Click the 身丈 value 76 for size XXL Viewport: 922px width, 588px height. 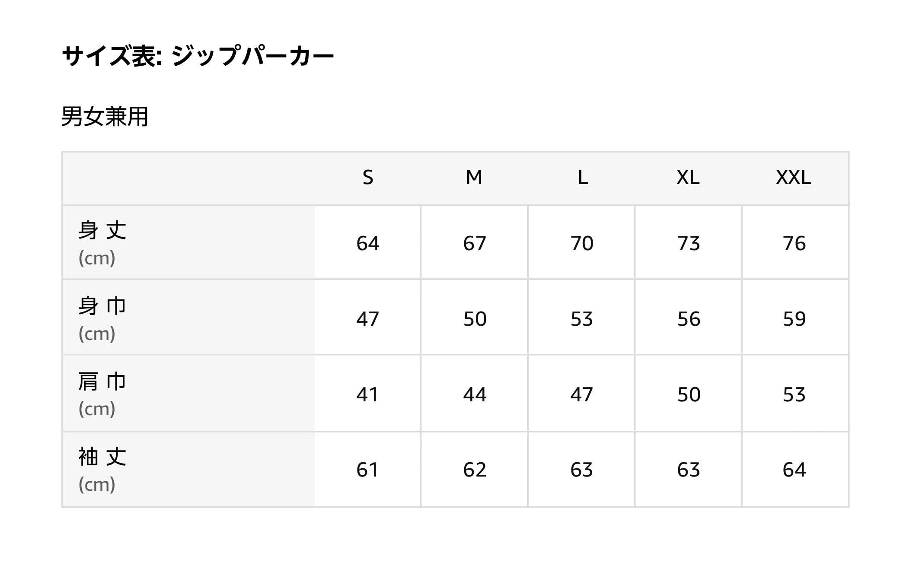[794, 243]
